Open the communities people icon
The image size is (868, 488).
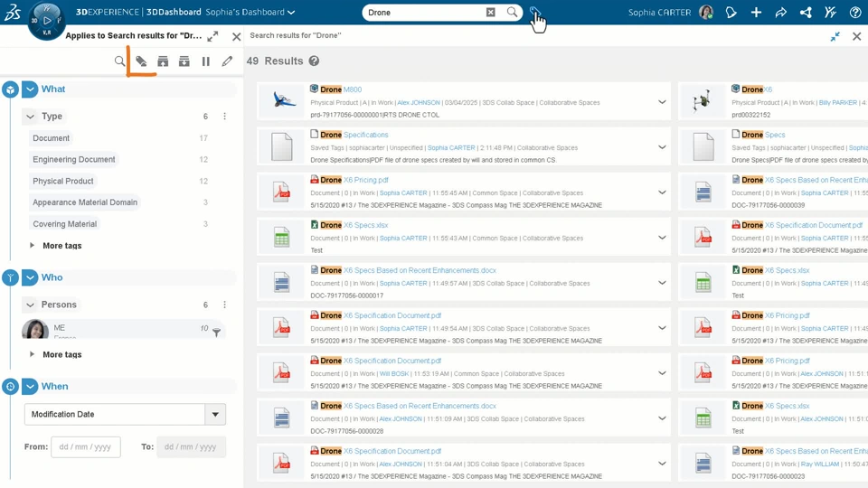point(830,12)
